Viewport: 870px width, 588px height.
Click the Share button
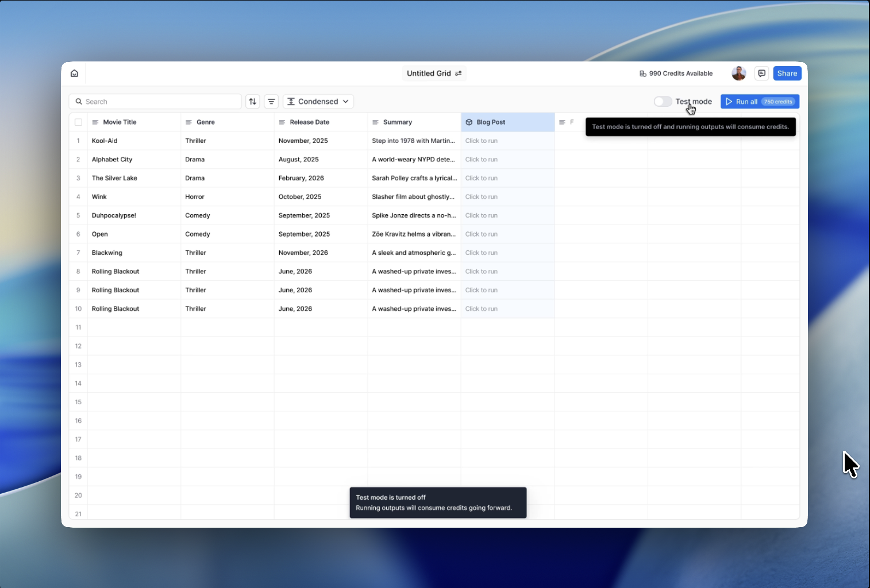787,73
